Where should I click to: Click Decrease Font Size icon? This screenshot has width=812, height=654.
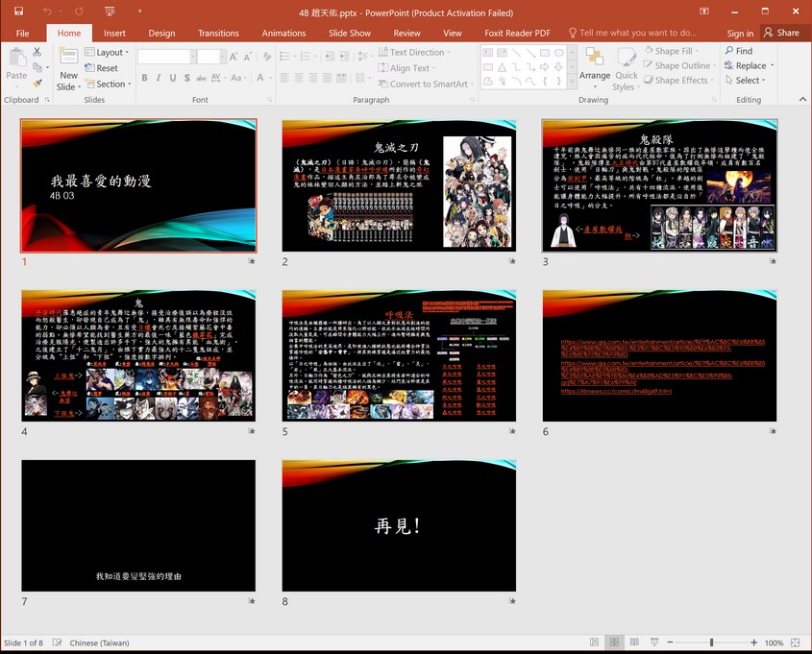coord(248,57)
